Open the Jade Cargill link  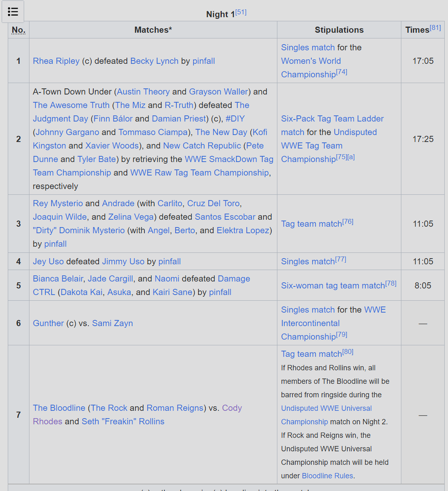click(x=110, y=279)
